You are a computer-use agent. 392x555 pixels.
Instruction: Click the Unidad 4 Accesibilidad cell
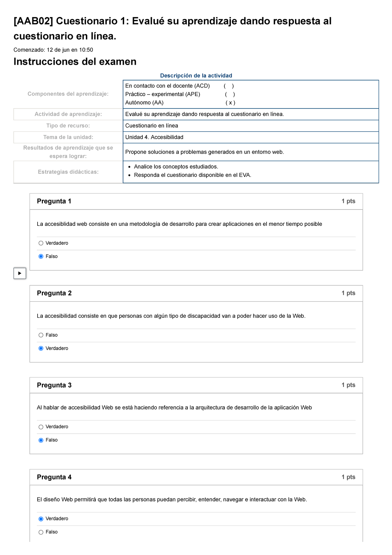[154, 137]
